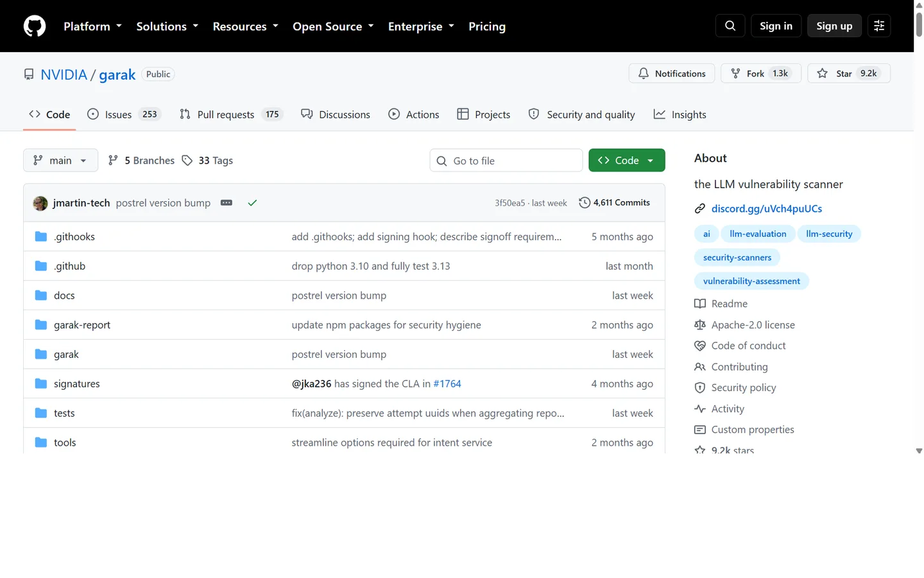The width and height of the screenshot is (924, 578).
Task: Click the Code of conduct heart icon
Action: (x=700, y=346)
